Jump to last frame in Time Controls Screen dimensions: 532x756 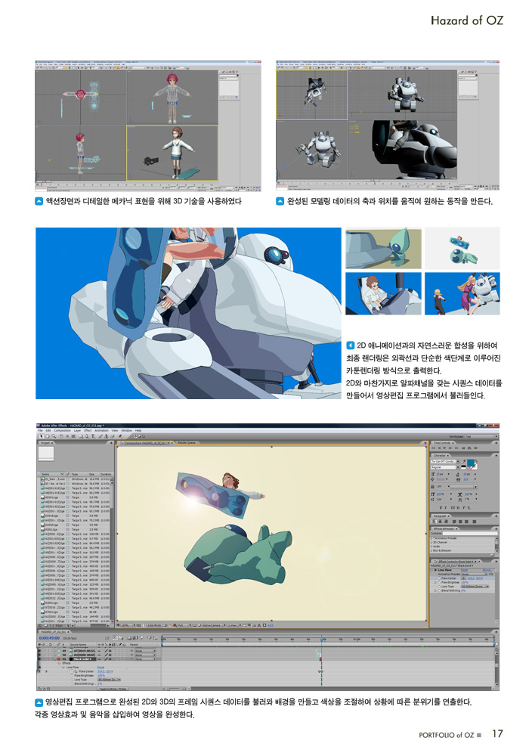coord(456,448)
